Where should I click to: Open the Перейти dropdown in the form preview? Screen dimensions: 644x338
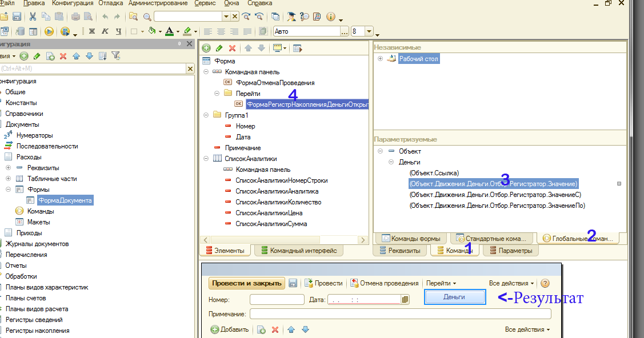441,283
